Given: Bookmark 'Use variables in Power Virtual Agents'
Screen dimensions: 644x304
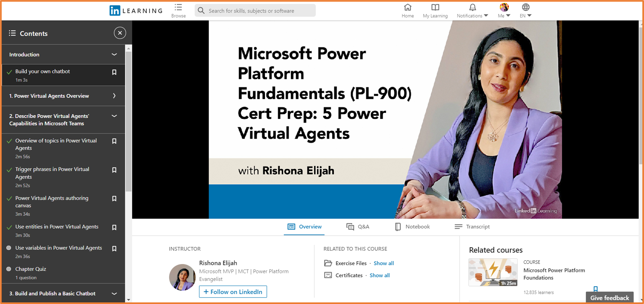Looking at the screenshot, I should point(114,249).
